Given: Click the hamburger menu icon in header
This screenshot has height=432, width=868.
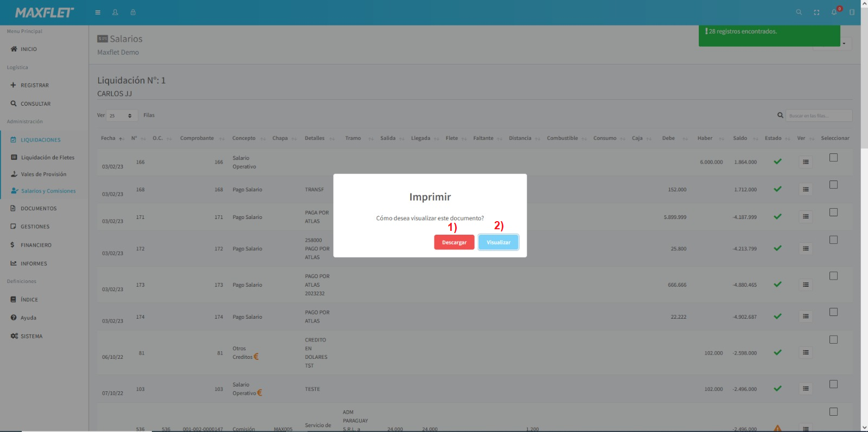Looking at the screenshot, I should pos(98,12).
